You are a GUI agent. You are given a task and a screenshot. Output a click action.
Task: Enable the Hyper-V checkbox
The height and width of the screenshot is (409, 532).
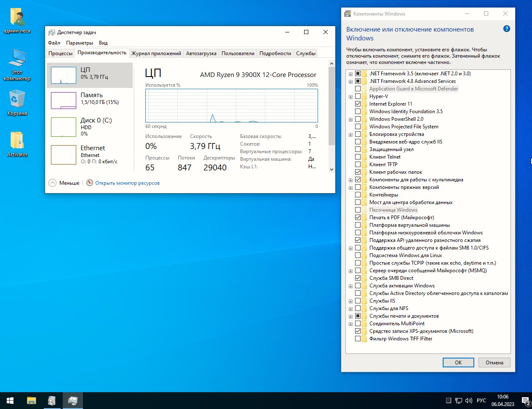coord(358,96)
